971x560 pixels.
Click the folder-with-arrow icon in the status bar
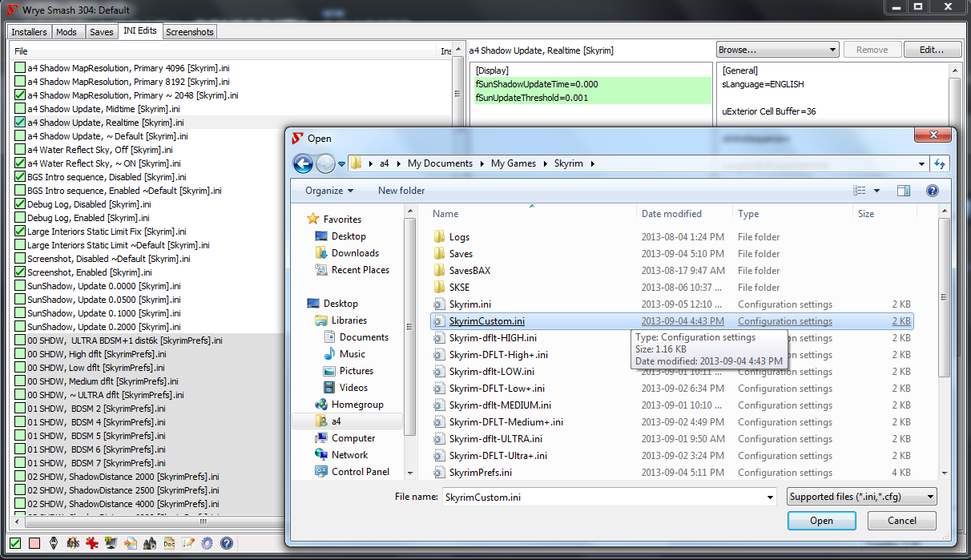(131, 543)
